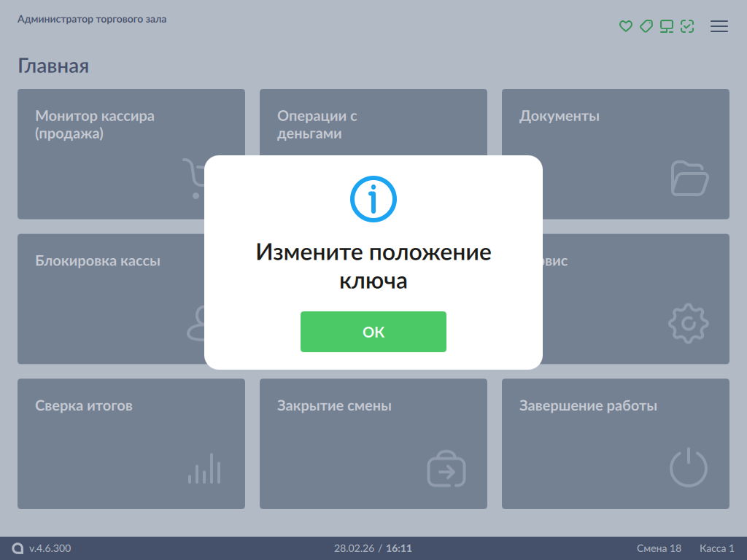Click the bar chart icon on Сверка итогов
The width and height of the screenshot is (747, 560).
[204, 469]
